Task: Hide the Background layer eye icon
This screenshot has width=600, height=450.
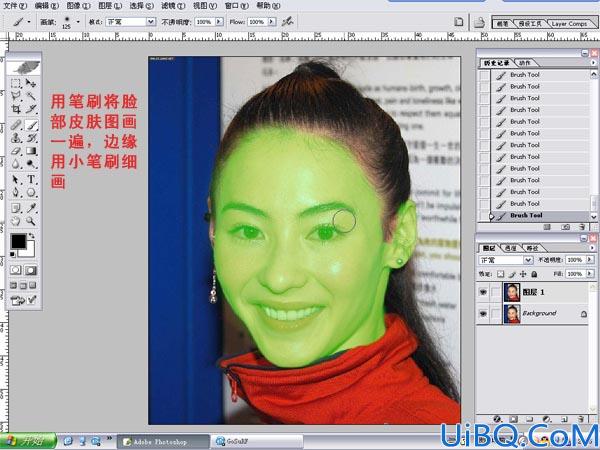Action: [x=483, y=314]
